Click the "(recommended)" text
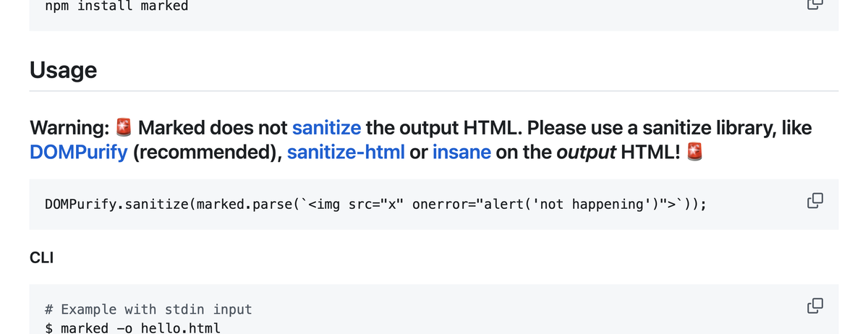Viewport: 868px width, 334px height. (x=207, y=152)
